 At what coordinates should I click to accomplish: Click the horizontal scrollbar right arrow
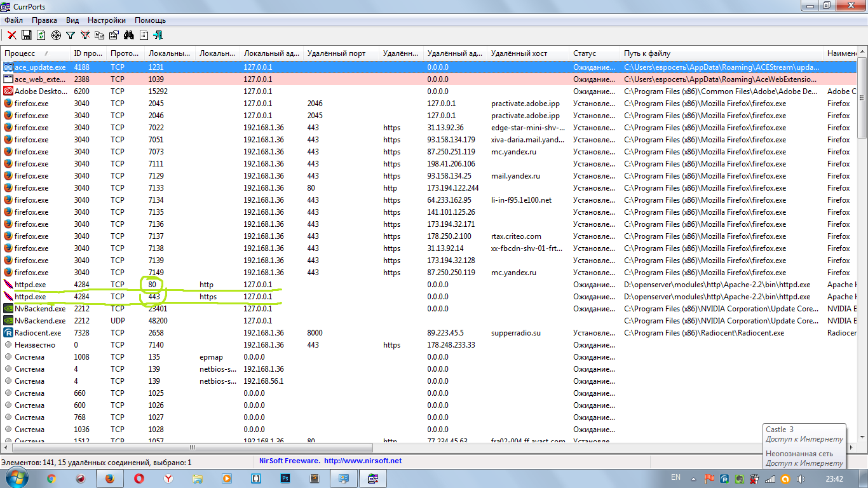point(851,447)
